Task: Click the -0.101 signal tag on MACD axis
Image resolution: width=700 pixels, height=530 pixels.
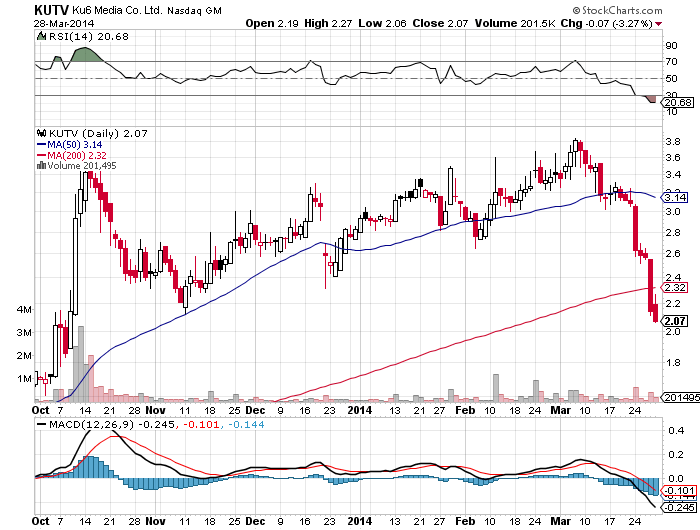Action: pyautogui.click(x=679, y=491)
